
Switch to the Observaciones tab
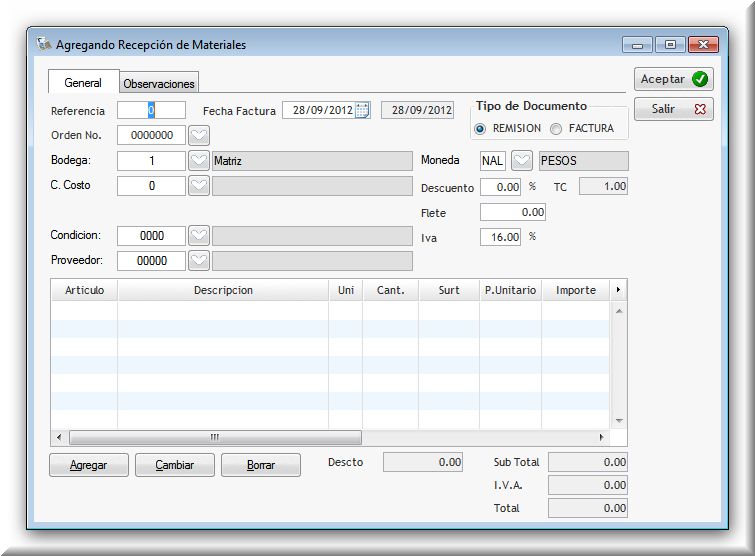pyautogui.click(x=159, y=83)
